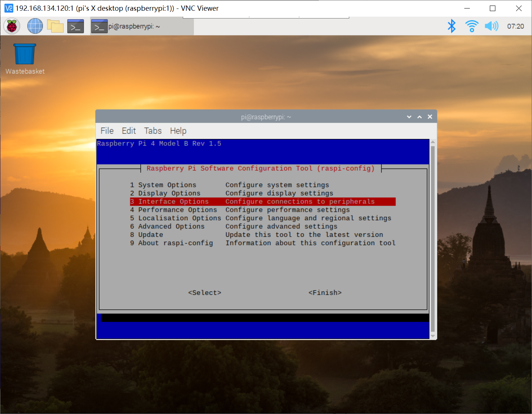This screenshot has height=414, width=532.
Task: Maximize the terminal with the up chevron
Action: (420, 117)
